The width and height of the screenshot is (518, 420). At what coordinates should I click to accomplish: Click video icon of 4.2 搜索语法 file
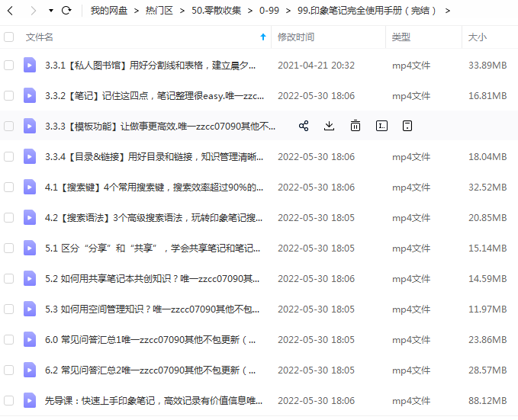[x=30, y=217]
